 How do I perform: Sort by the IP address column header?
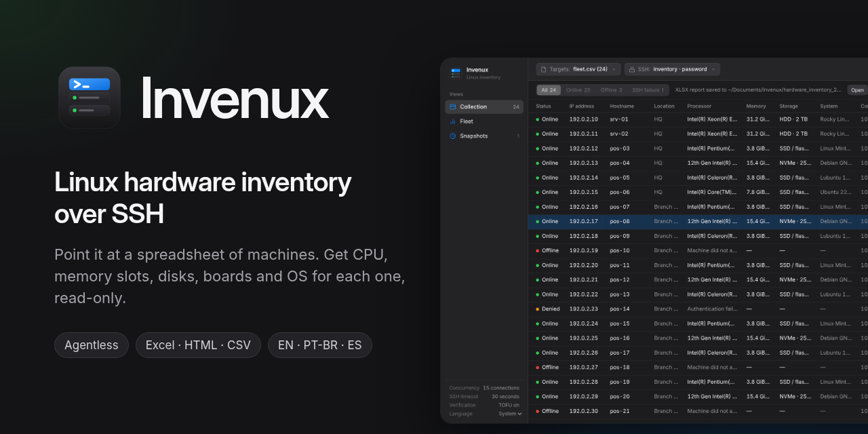(x=581, y=106)
